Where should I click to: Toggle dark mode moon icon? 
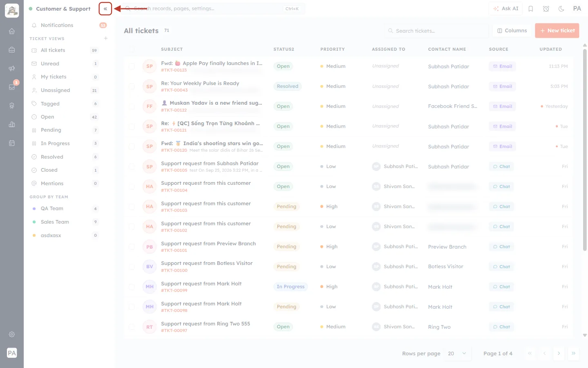(561, 9)
